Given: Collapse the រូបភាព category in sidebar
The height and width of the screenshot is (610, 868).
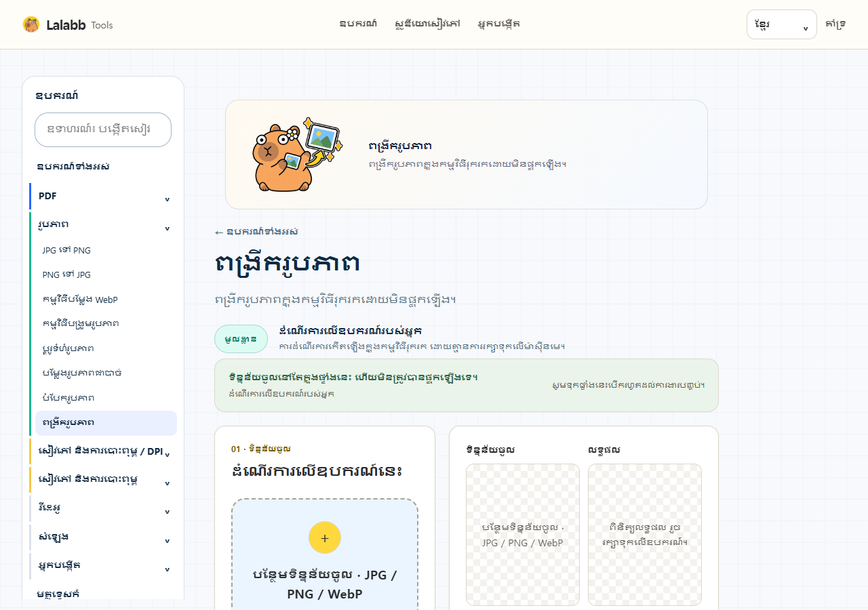Looking at the screenshot, I should (103, 224).
